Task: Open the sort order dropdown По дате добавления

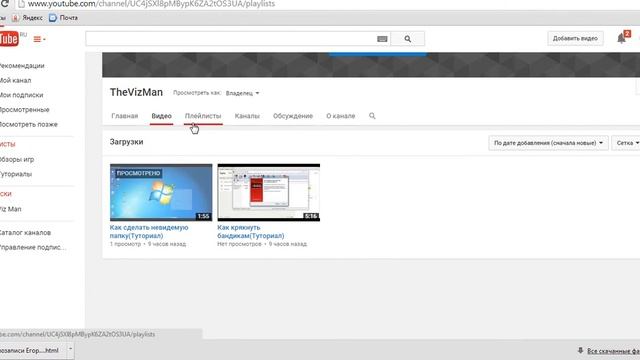Action: (548, 143)
